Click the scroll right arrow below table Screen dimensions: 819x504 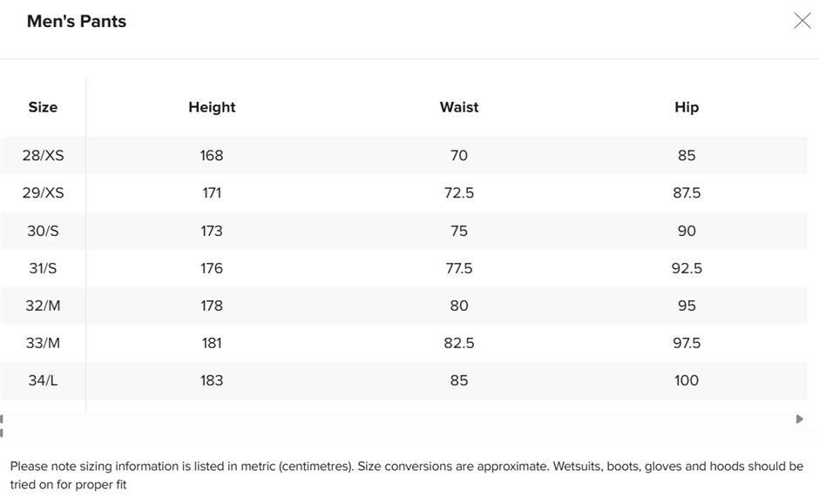800,420
